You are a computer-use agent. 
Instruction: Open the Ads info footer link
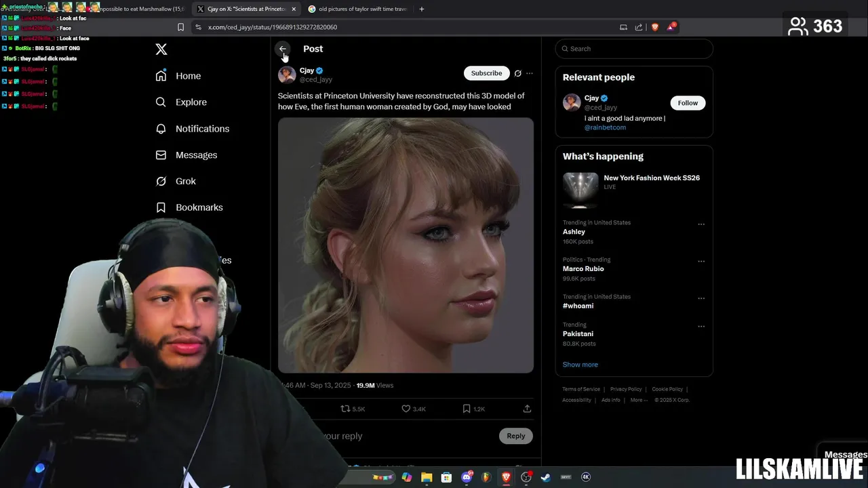pos(611,400)
